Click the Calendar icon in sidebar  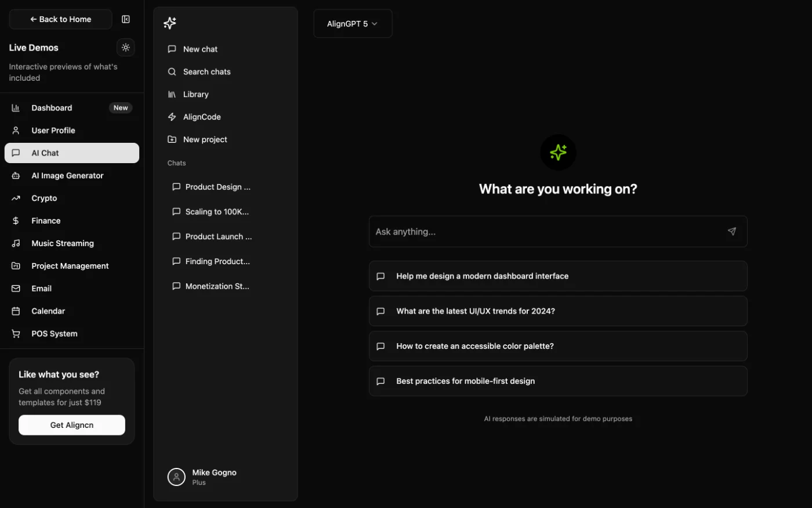[16, 311]
